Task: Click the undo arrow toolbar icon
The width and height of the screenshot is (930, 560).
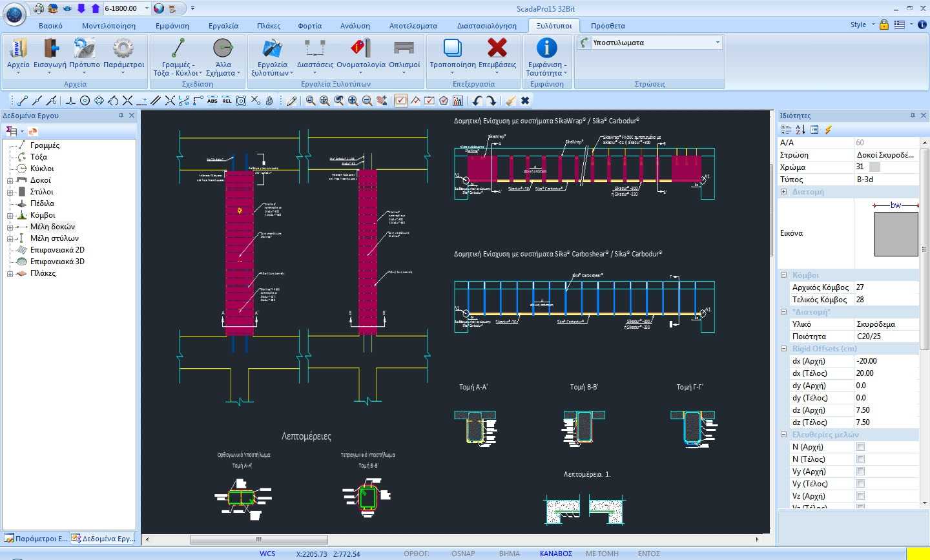Action: click(477, 101)
